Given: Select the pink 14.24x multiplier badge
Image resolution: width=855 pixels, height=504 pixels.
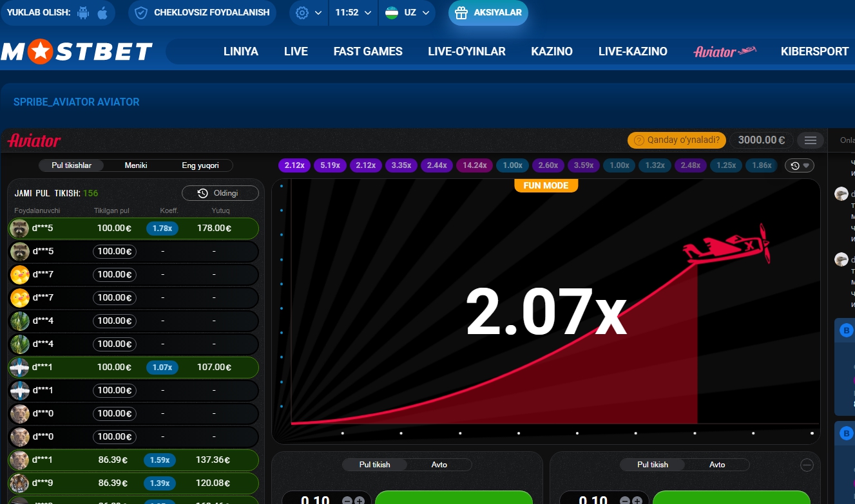Looking at the screenshot, I should pyautogui.click(x=474, y=165).
